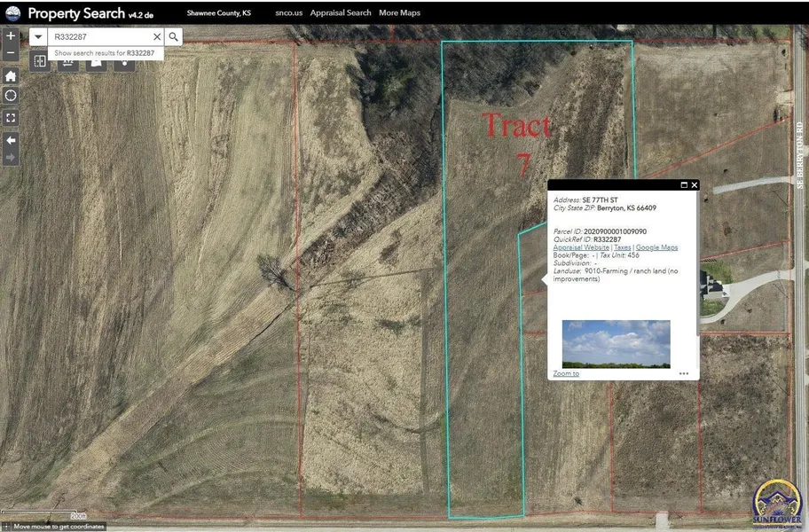This screenshot has height=532, width=809.
Task: Open the Appraisal Website link
Action: coord(581,247)
